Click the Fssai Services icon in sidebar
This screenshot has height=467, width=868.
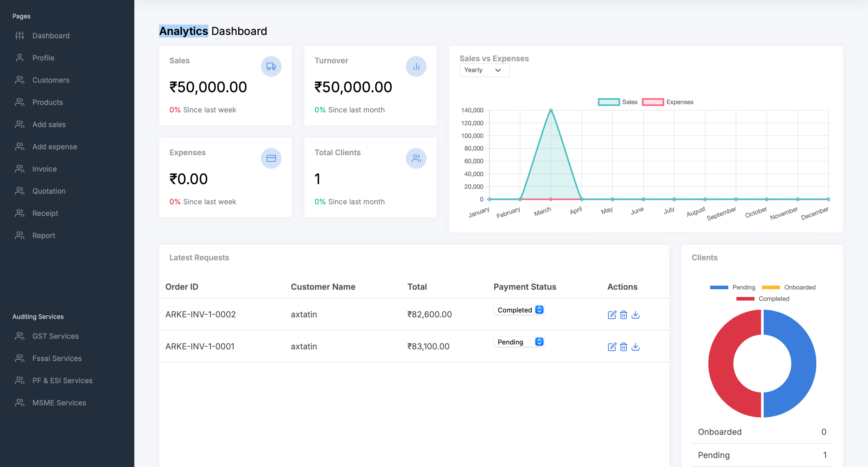20,358
